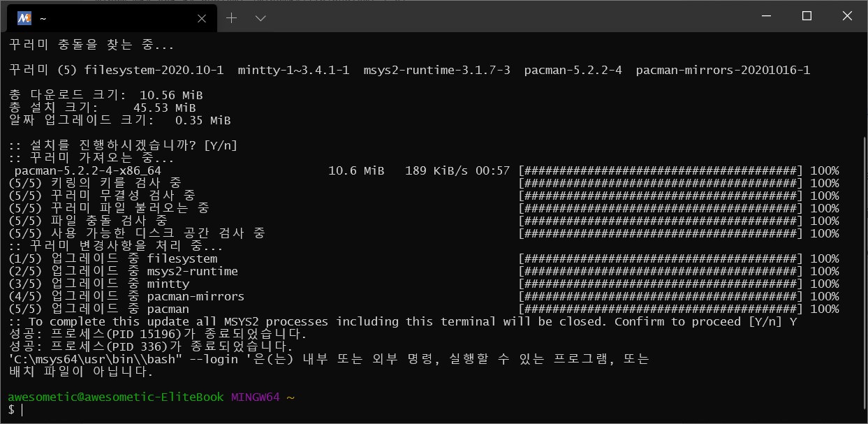868x424 pixels.
Task: Click the '꾸러미 변경사항을 처리 중...' line
Action: [116, 246]
